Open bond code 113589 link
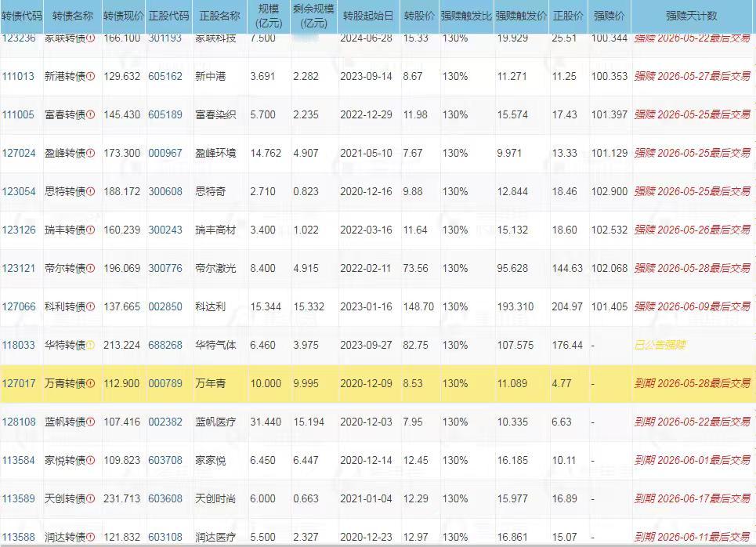The width and height of the screenshot is (756, 547). coord(19,498)
